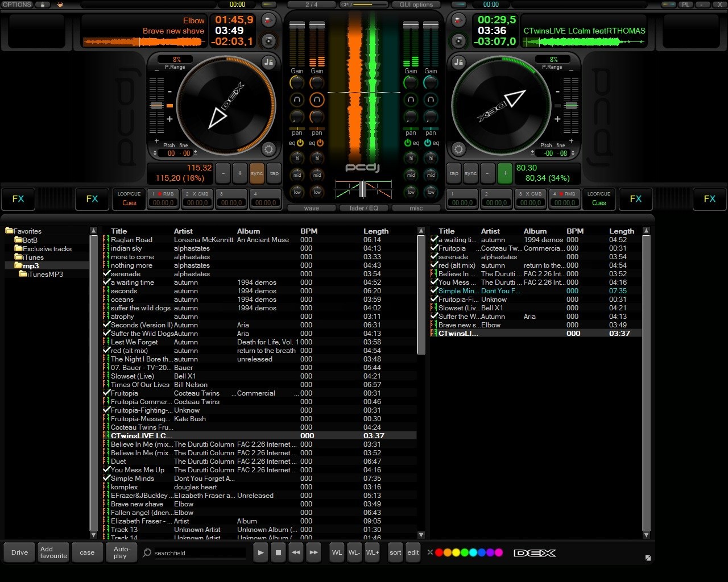The image size is (728, 582).
Task: Toggle right deck sync button
Action: point(470,173)
